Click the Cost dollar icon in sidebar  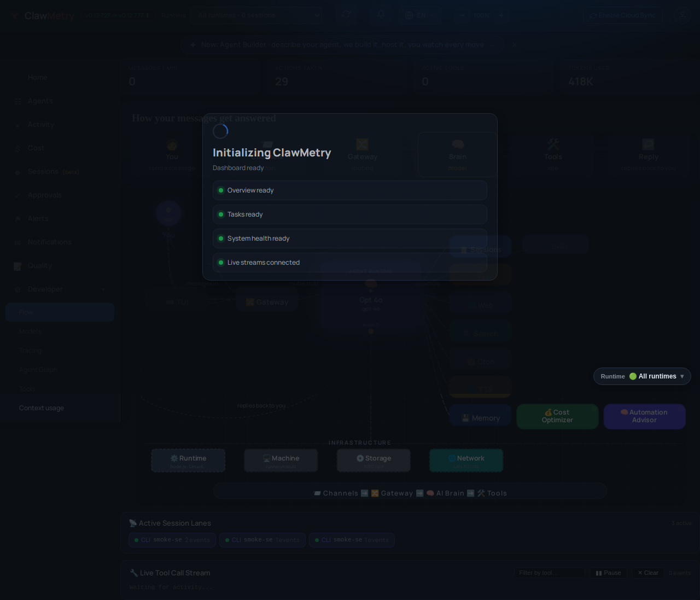point(17,148)
